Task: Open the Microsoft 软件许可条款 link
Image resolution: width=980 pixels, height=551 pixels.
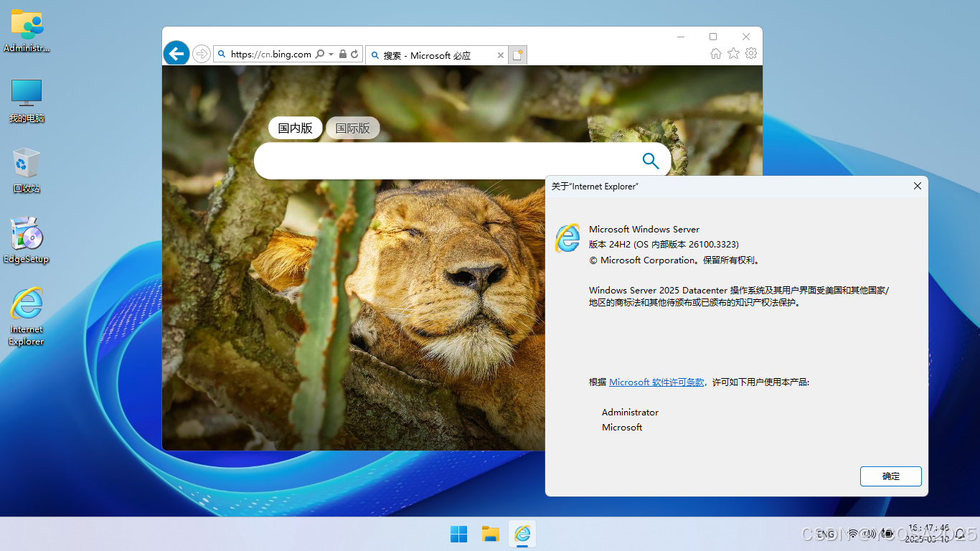Action: pyautogui.click(x=656, y=382)
